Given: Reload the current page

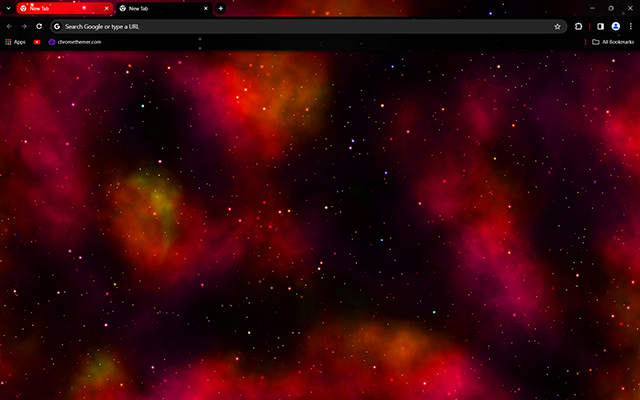Looking at the screenshot, I should click(x=39, y=27).
